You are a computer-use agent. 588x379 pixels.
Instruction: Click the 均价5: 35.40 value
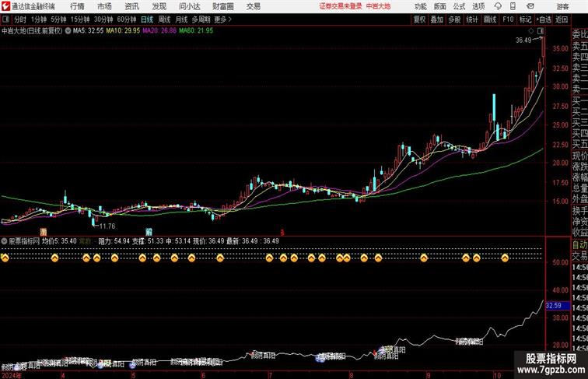[x=59, y=241]
